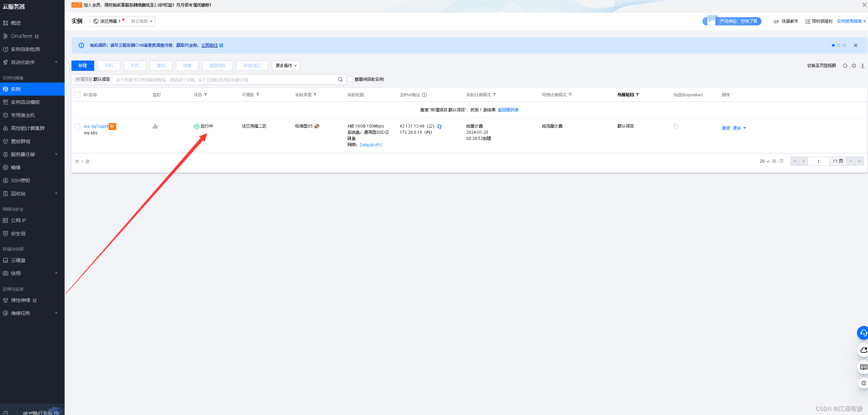Viewport: 868px width, 415px height.
Task: Click the tag icon in instance row
Action: tap(676, 127)
